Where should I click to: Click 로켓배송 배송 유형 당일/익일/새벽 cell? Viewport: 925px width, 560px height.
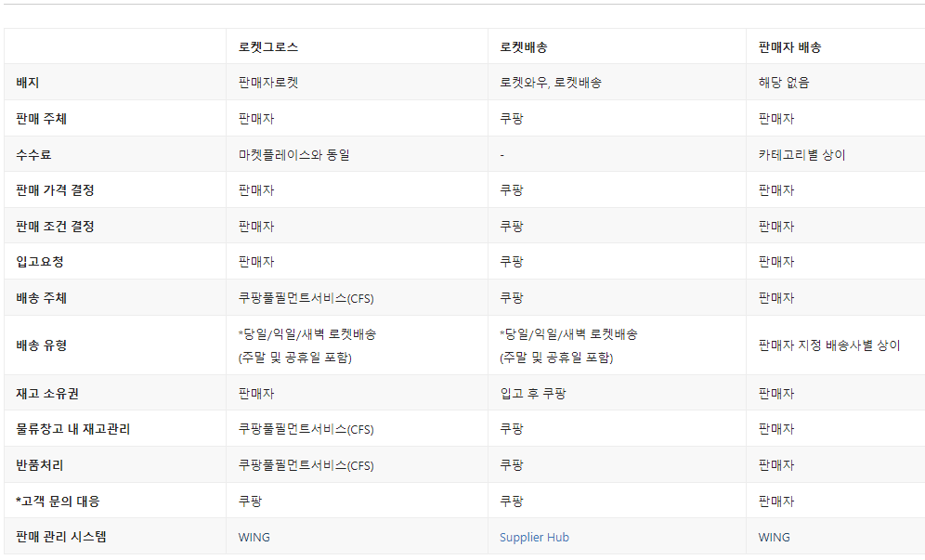click(568, 345)
